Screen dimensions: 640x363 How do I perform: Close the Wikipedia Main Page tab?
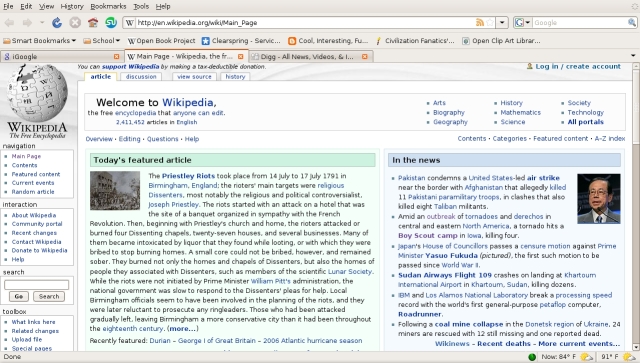point(240,57)
